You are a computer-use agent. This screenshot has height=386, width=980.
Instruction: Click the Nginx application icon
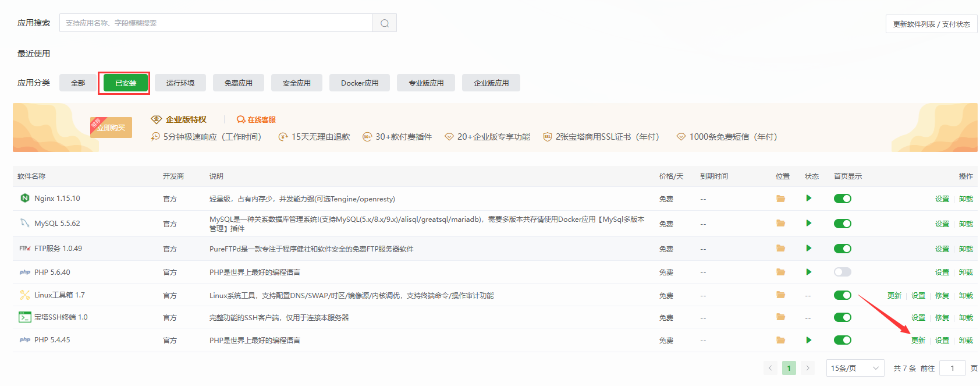(x=25, y=199)
